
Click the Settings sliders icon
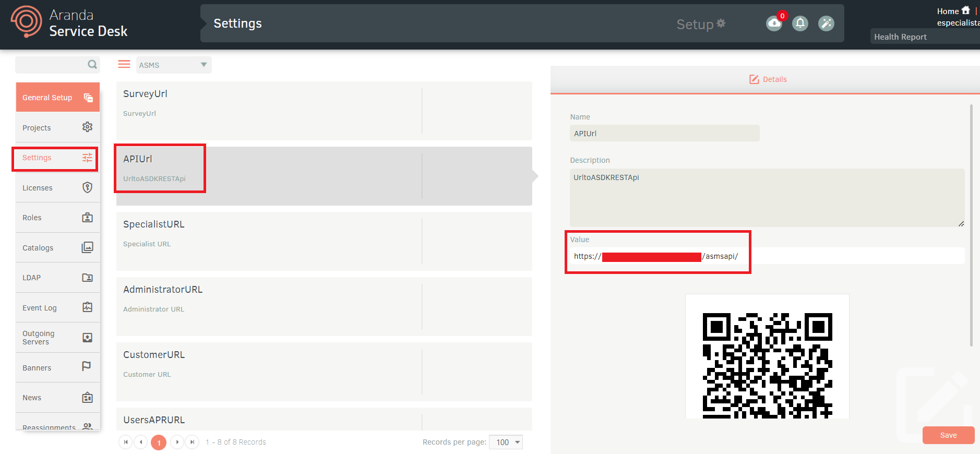[x=88, y=158]
